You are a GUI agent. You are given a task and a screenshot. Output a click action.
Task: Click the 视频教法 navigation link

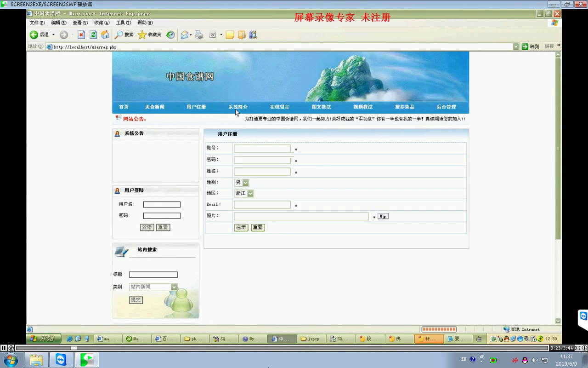(x=363, y=107)
